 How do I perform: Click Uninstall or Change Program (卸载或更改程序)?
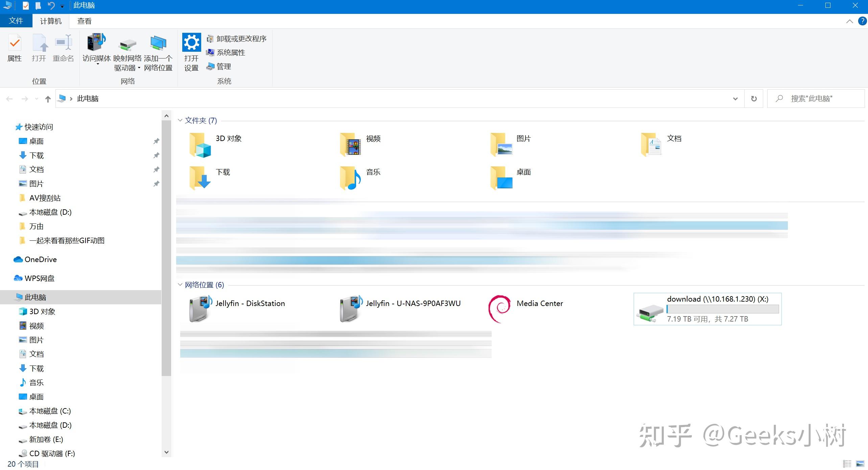pyautogui.click(x=241, y=39)
